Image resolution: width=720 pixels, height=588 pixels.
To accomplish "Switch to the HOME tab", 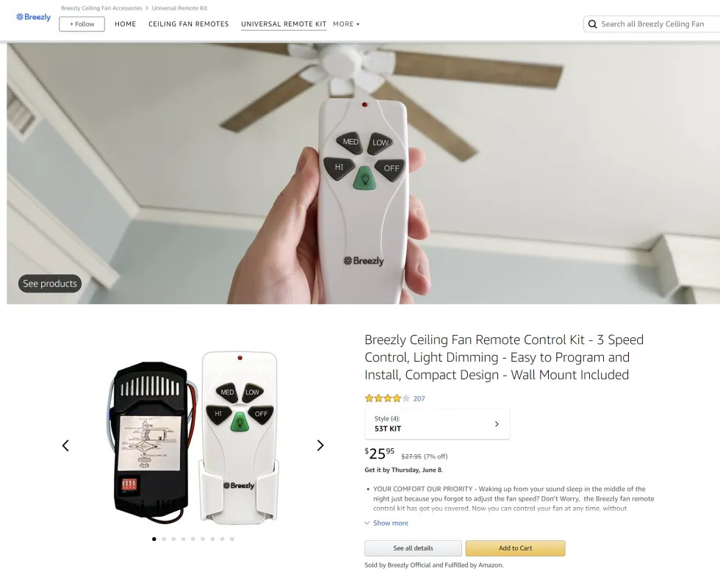I will (x=125, y=24).
